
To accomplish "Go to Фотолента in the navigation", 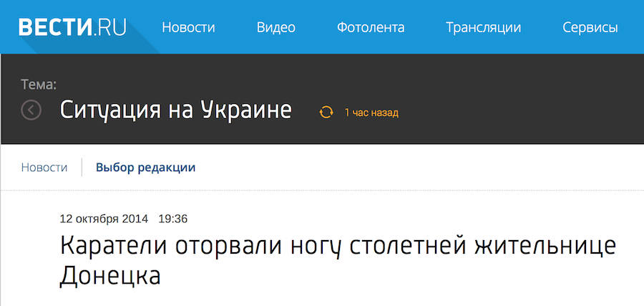I will 371,28.
